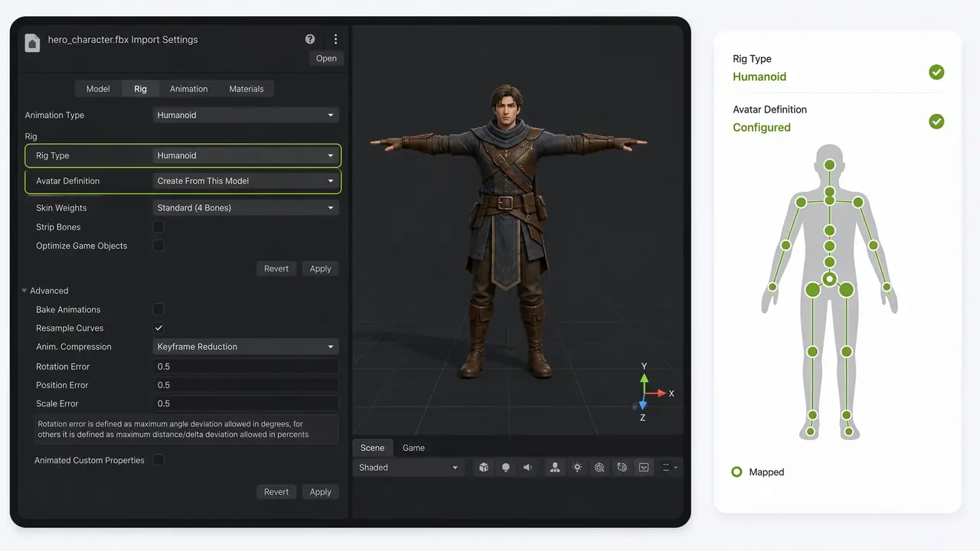Enable Optimize Game Objects checkbox
The width and height of the screenshot is (980, 551).
click(x=158, y=246)
